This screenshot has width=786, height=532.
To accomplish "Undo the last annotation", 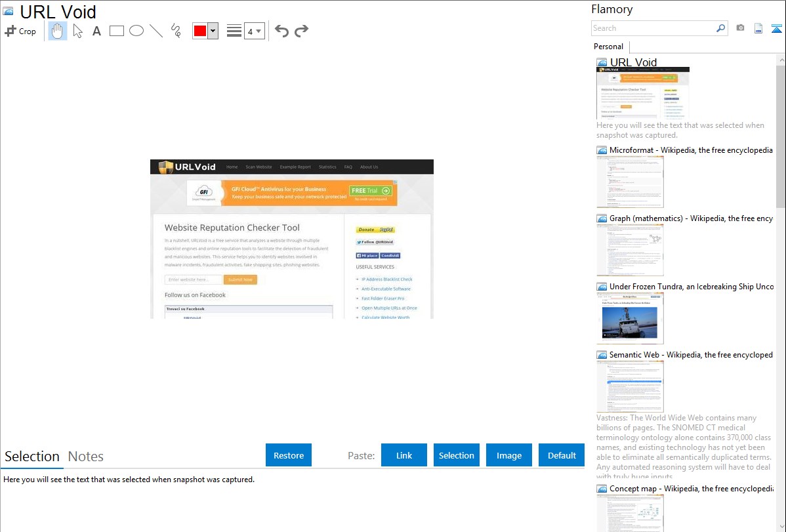I will pos(281,31).
